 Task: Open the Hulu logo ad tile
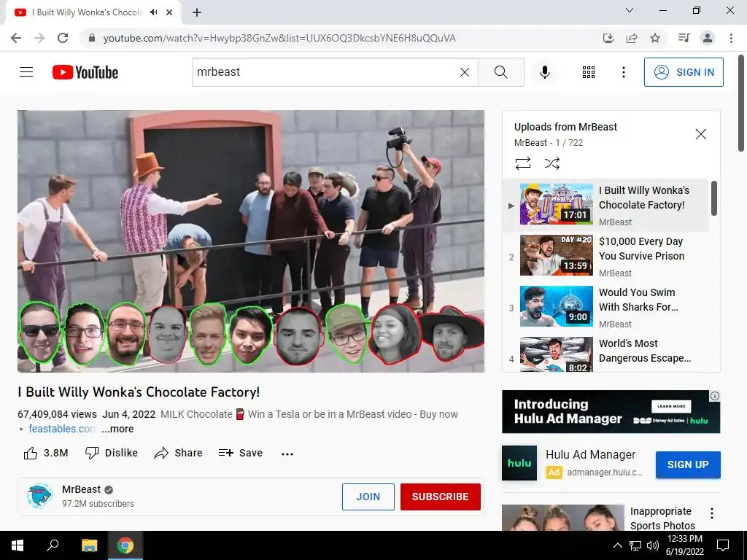519,463
